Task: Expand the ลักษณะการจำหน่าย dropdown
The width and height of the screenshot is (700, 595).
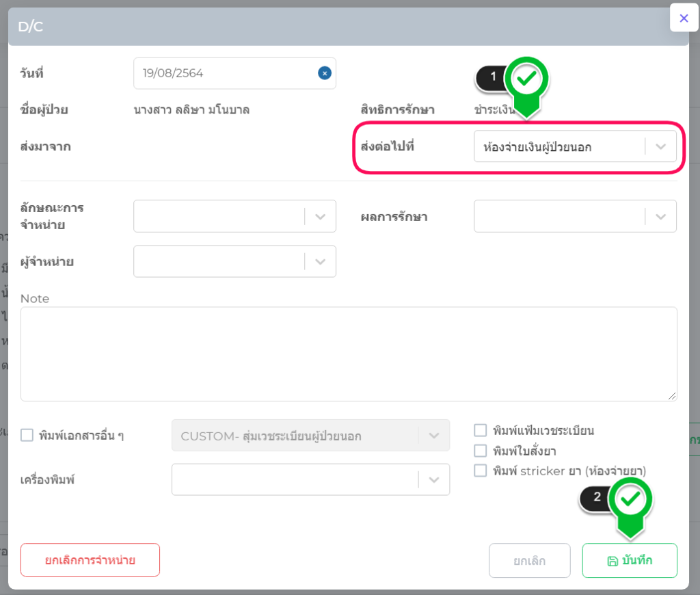Action: (320, 216)
